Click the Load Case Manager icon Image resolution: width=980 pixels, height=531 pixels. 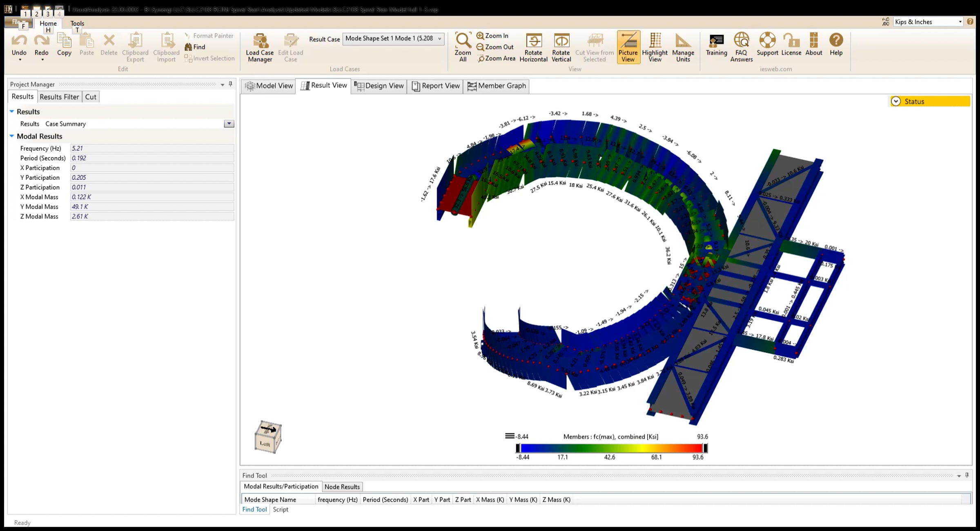click(x=260, y=41)
